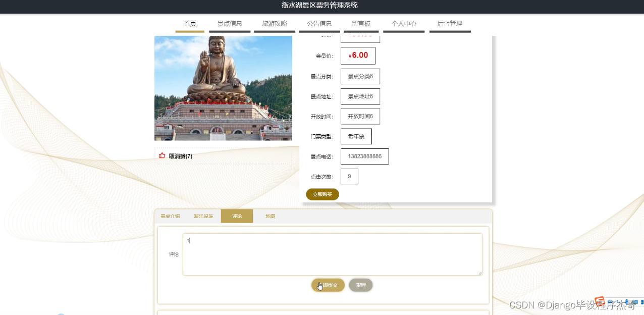Select the 景点介绍 introduction tab

pos(170,216)
